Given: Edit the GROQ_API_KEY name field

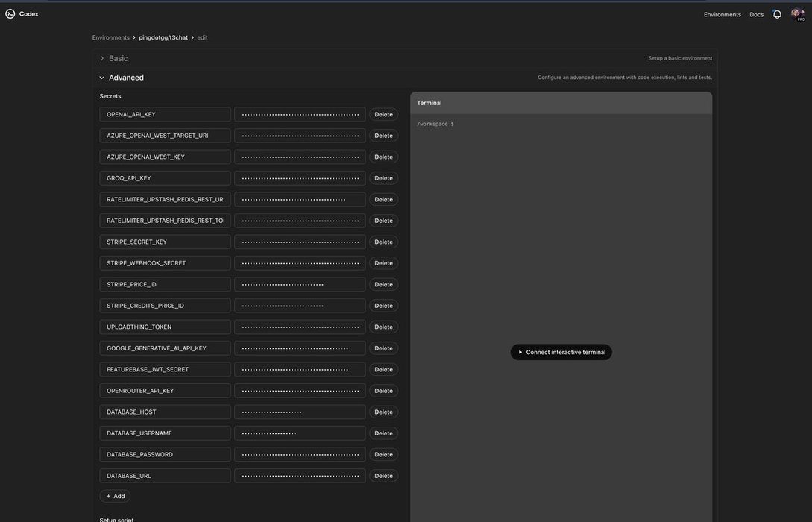Looking at the screenshot, I should [165, 178].
